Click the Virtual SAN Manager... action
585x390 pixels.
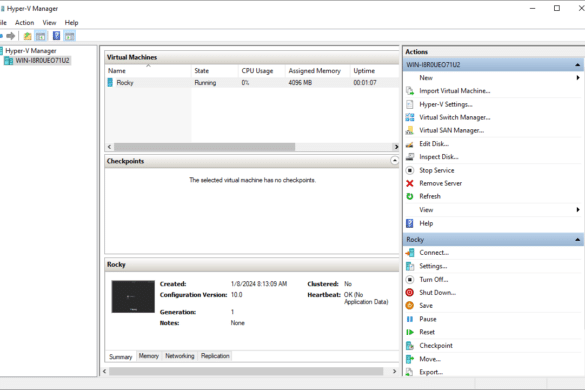coord(451,130)
